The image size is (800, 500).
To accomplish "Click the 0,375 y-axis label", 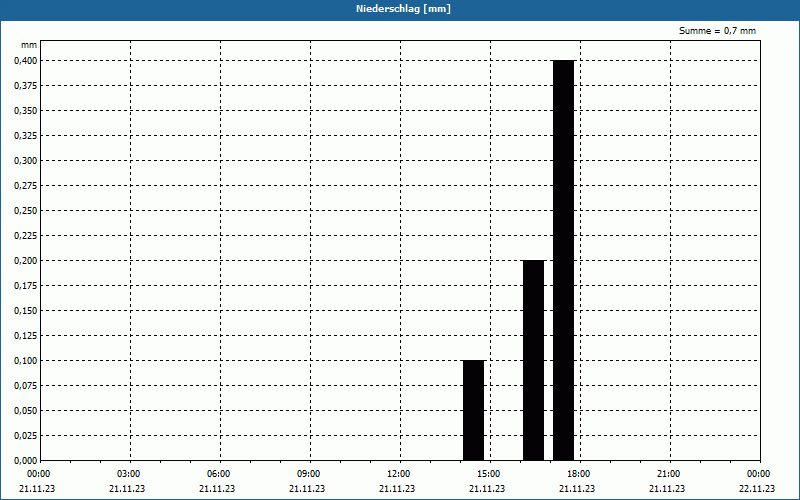I will pyautogui.click(x=26, y=86).
